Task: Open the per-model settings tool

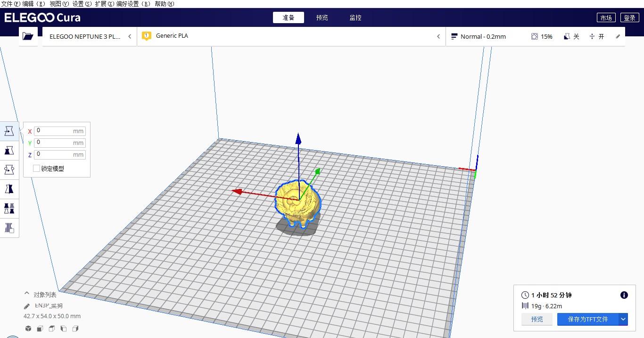Action: [x=9, y=209]
